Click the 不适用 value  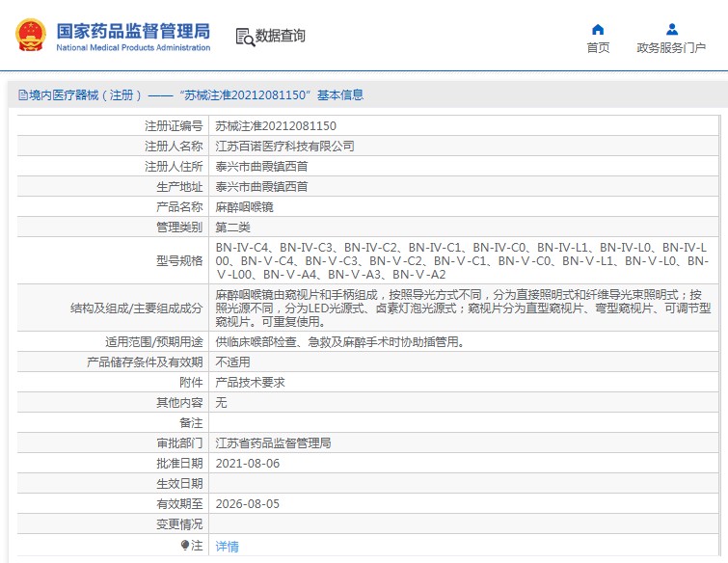(x=232, y=362)
